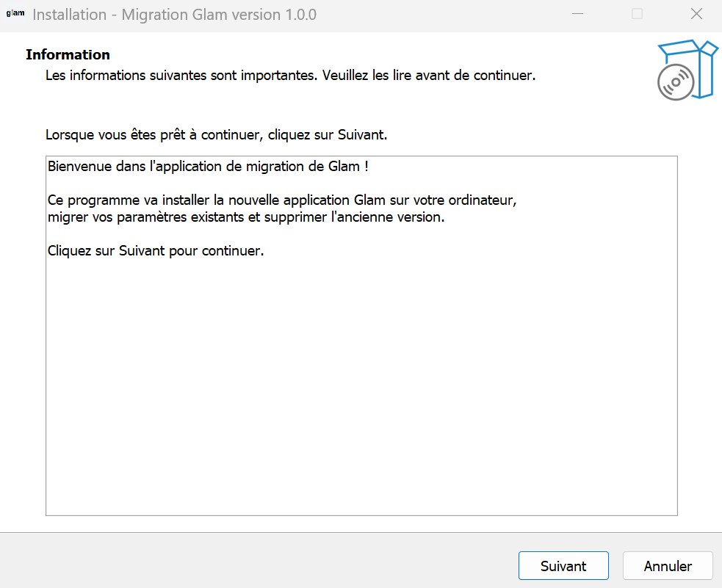Close the Migration Glam installer window

tap(696, 14)
